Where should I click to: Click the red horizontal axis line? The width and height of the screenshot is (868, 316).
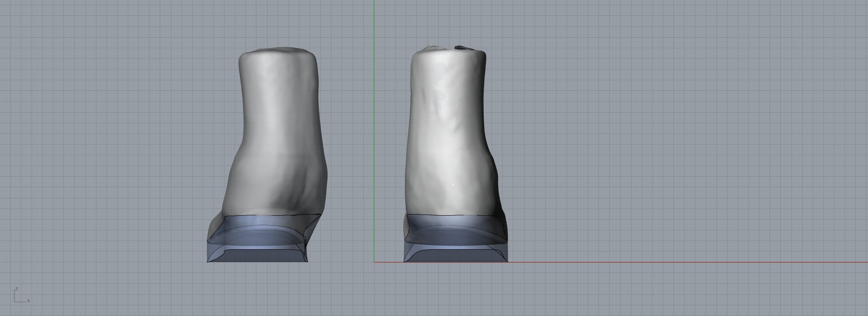point(671,261)
